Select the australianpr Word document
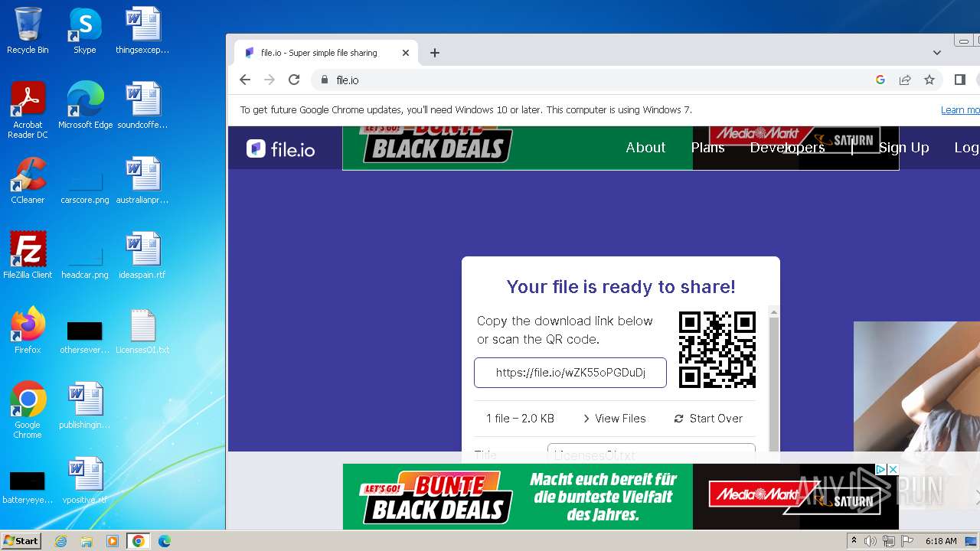The width and height of the screenshot is (980, 551). [142, 181]
